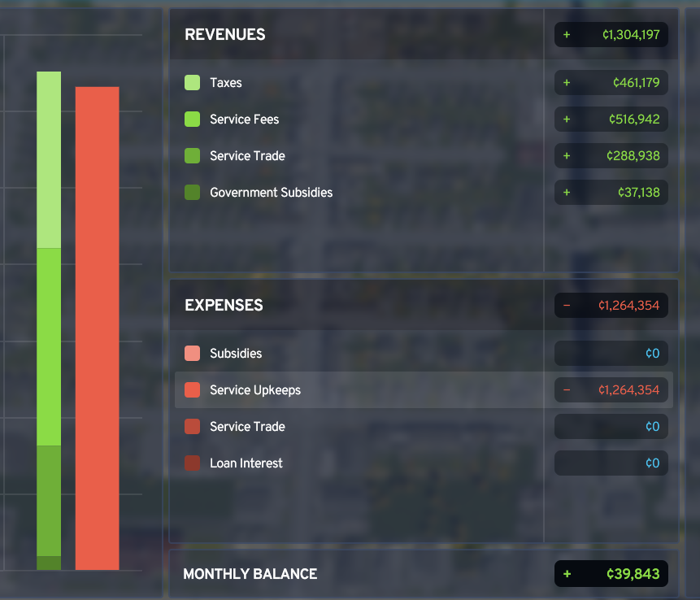Click the medium green Service Trade bar segment
This screenshot has height=600, width=700.
pyautogui.click(x=49, y=501)
